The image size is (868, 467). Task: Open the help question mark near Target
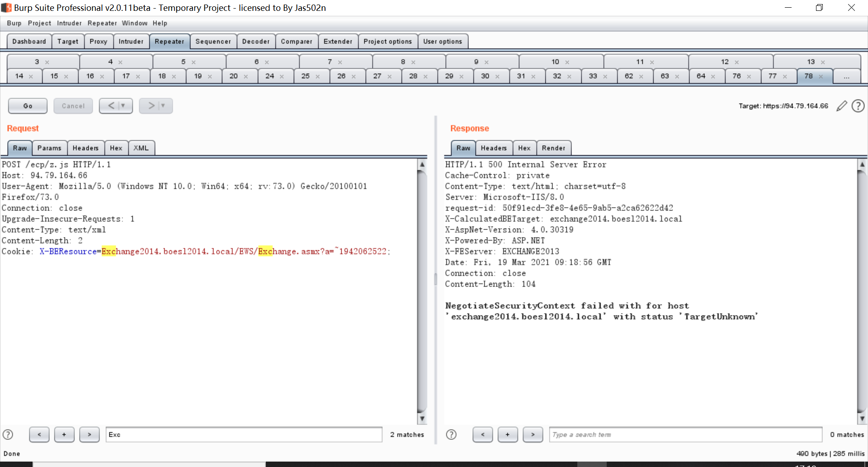(x=858, y=106)
